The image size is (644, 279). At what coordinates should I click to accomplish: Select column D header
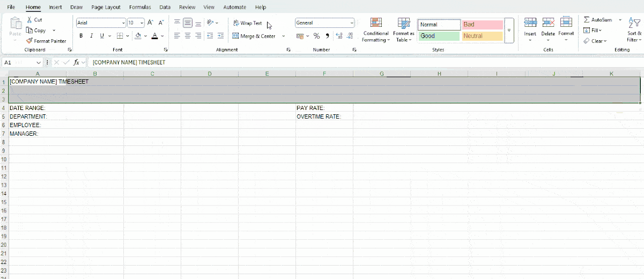[x=210, y=74]
